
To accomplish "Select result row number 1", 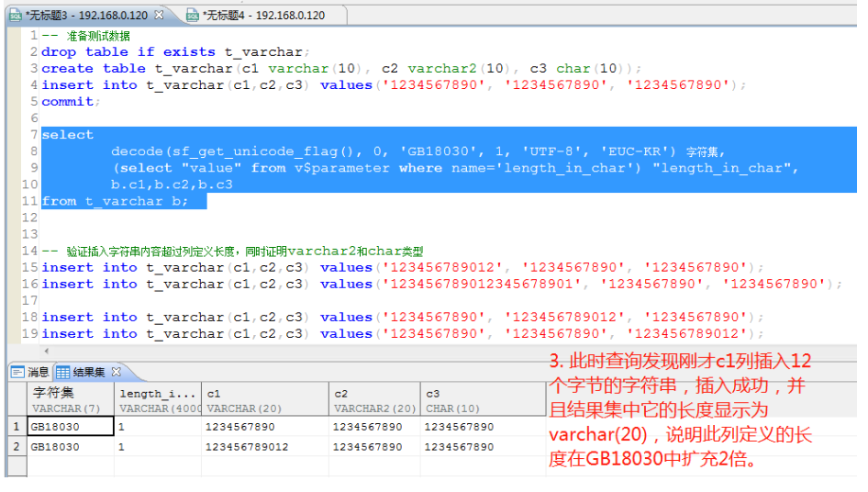I will click(17, 427).
